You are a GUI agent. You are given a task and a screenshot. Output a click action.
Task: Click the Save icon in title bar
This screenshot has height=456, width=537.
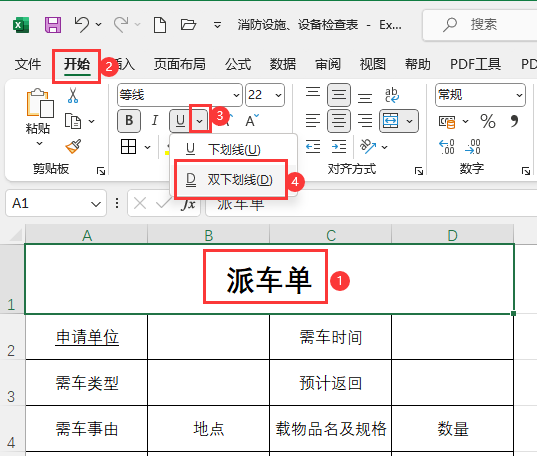coord(53,25)
